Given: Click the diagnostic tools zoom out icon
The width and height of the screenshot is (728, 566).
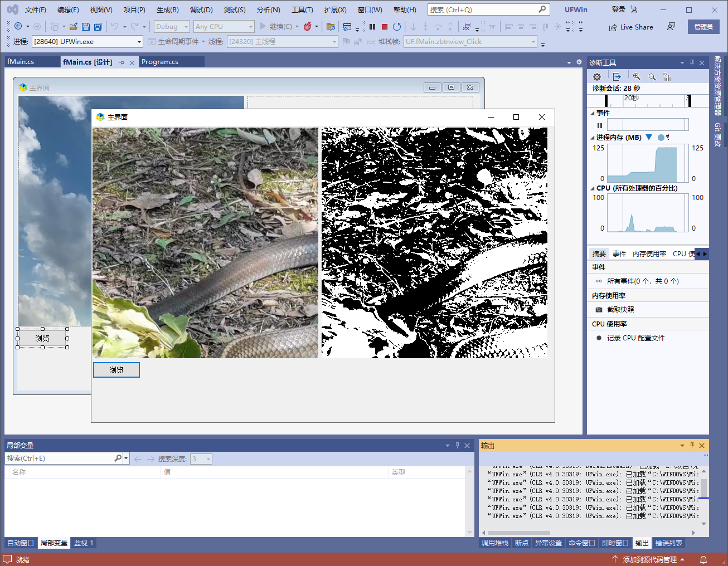Looking at the screenshot, I should point(652,77).
